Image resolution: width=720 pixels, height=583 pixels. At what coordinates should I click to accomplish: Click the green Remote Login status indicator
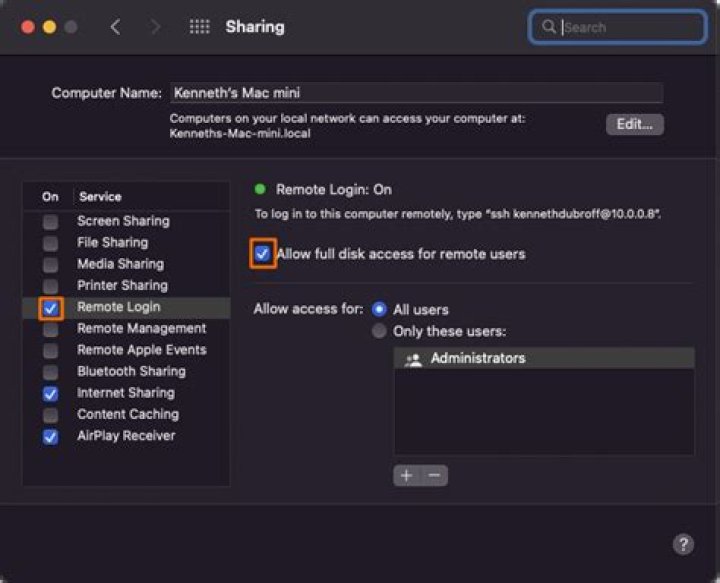pos(260,189)
